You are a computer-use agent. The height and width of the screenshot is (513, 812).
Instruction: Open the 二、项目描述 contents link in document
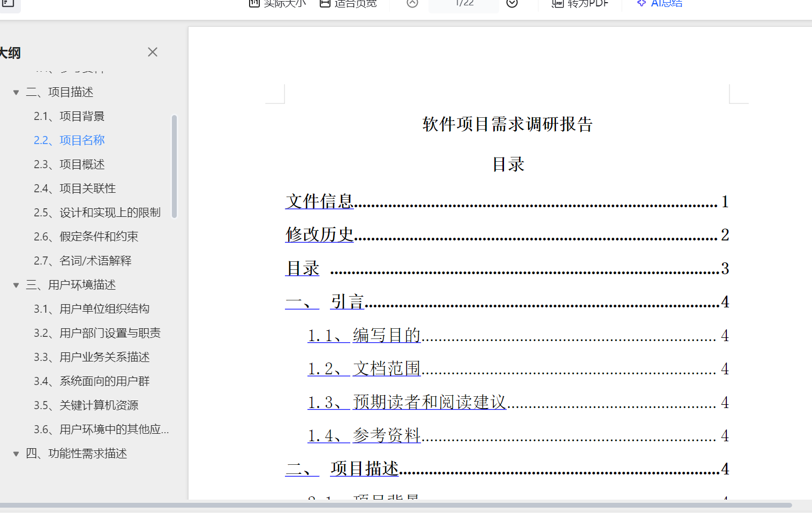[342, 469]
